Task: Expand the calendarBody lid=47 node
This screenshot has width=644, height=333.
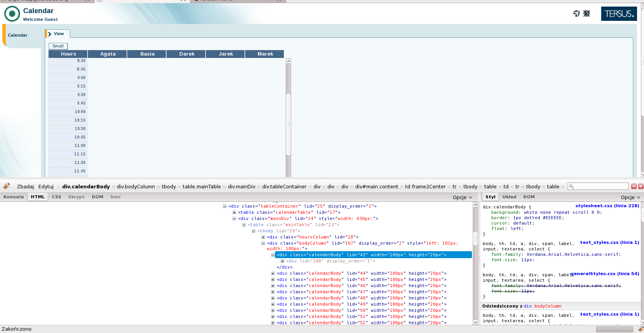Action: click(273, 292)
